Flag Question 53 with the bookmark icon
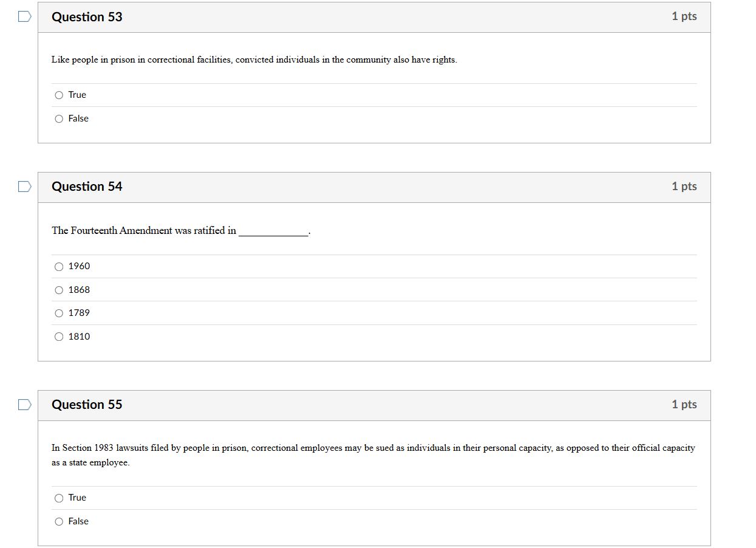The image size is (756, 548). pyautogui.click(x=24, y=17)
